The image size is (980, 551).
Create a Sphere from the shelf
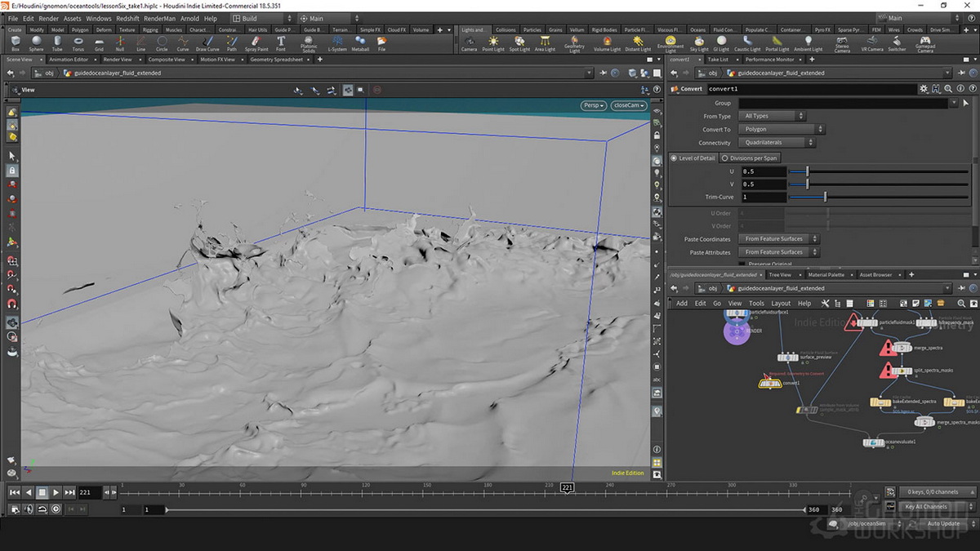click(x=36, y=43)
